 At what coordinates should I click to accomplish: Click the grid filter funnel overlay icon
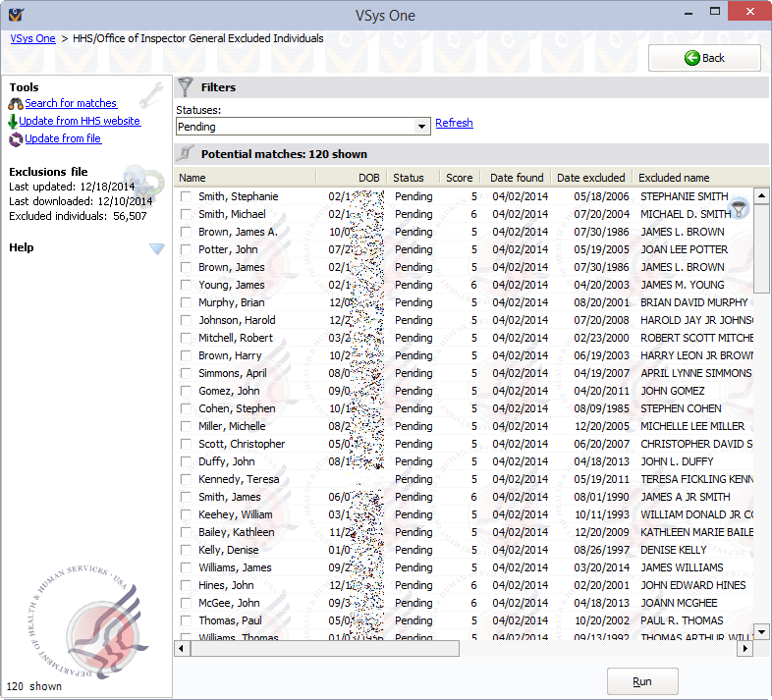pyautogui.click(x=739, y=209)
